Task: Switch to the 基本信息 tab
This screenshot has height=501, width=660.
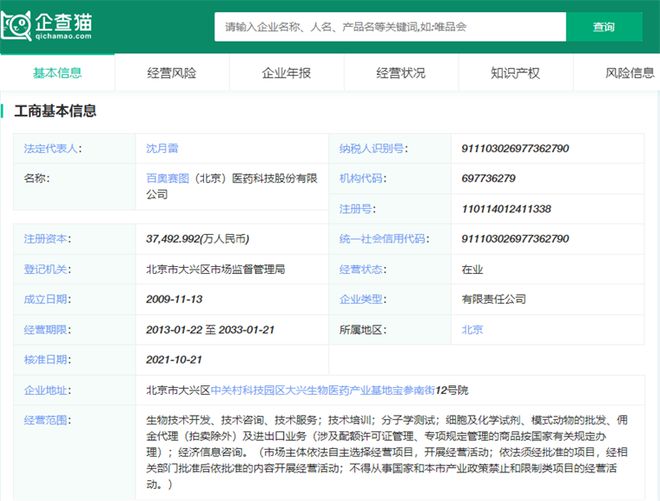Action: click(57, 73)
